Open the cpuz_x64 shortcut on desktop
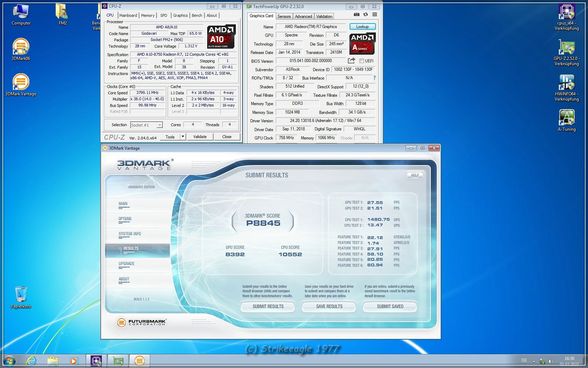 pyautogui.click(x=567, y=18)
